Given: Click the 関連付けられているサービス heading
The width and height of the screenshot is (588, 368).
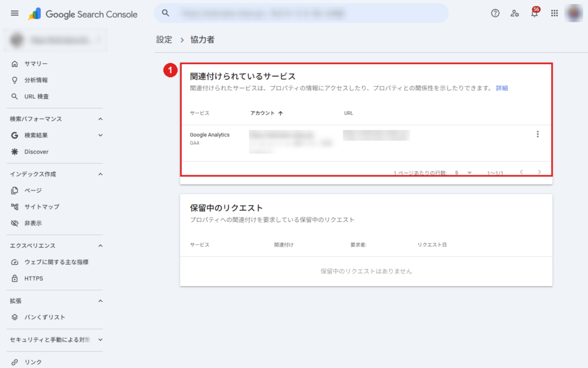Looking at the screenshot, I should [x=243, y=76].
